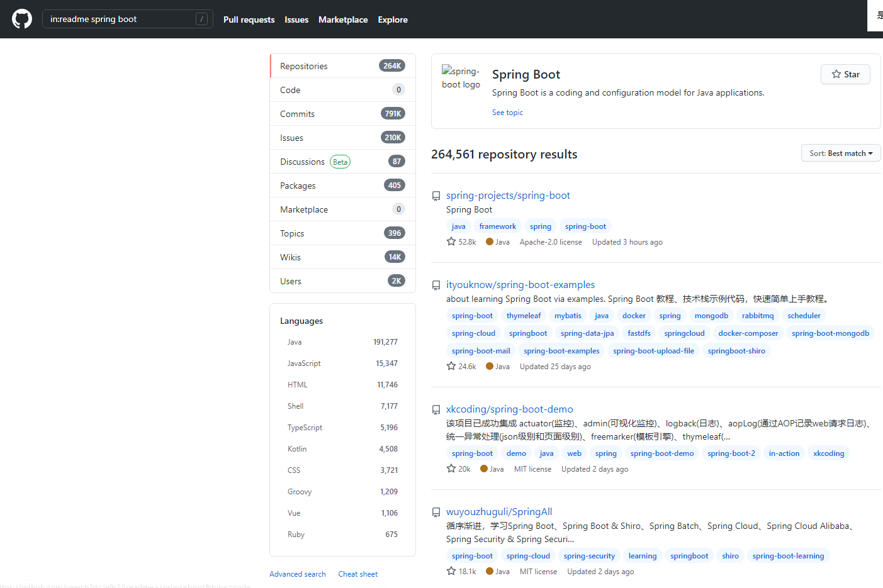Click the scheduler topic tag
The height and width of the screenshot is (588, 883).
coord(804,316)
